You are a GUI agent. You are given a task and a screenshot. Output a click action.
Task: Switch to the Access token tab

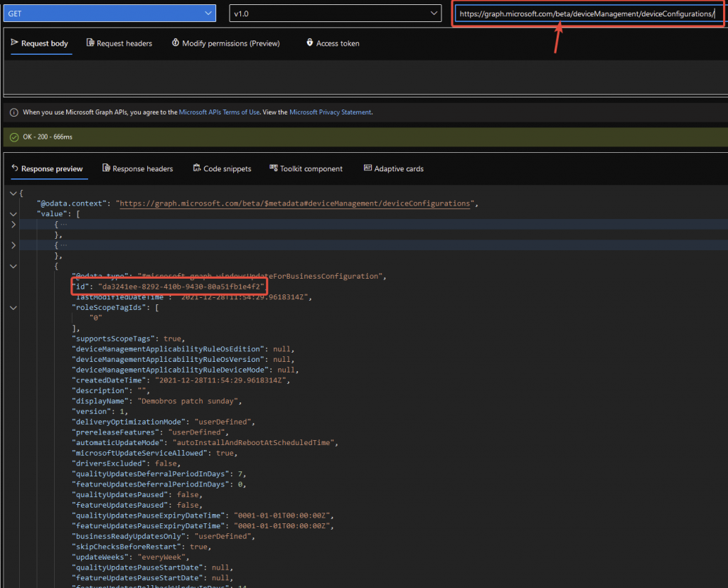pyautogui.click(x=333, y=43)
